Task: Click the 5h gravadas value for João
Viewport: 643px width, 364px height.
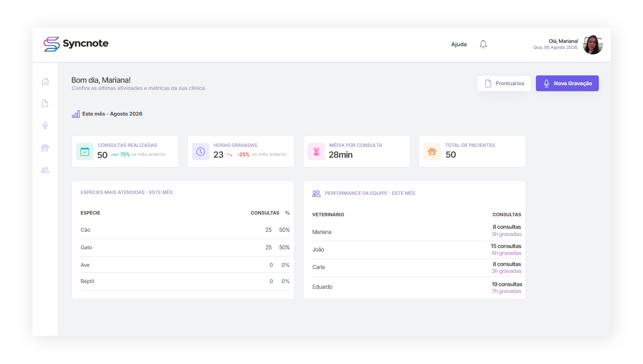Action: tap(506, 253)
